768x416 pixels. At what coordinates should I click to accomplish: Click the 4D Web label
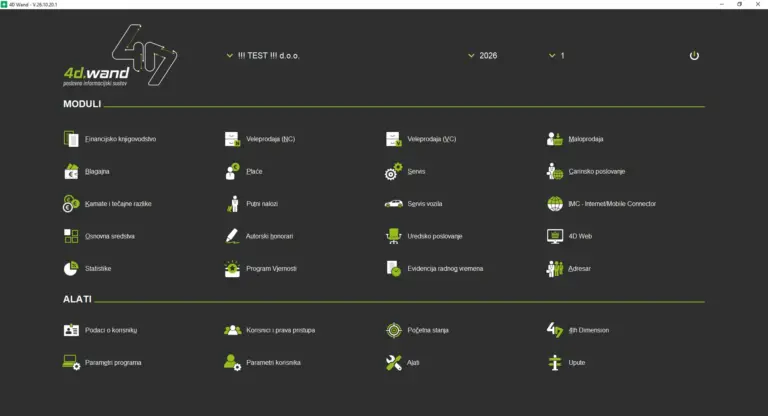[580, 236]
